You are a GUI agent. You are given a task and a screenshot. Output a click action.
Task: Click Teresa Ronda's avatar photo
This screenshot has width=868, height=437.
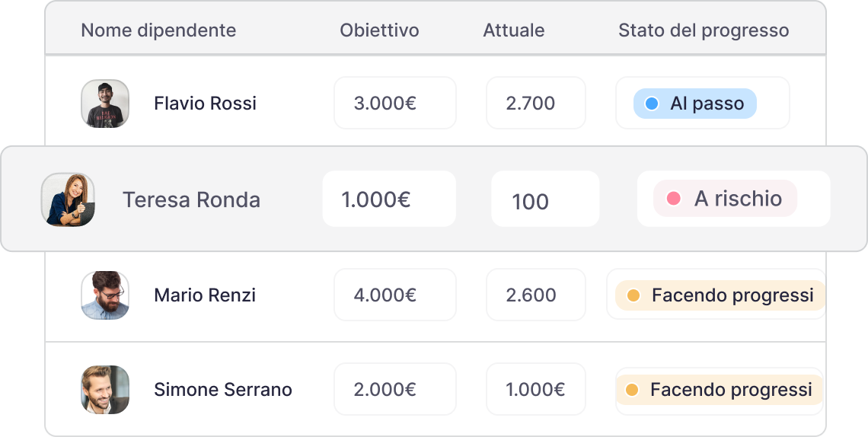pos(68,199)
